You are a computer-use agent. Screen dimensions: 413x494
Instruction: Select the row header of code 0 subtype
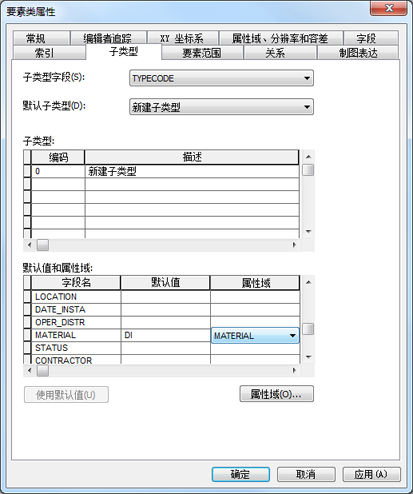point(27,171)
